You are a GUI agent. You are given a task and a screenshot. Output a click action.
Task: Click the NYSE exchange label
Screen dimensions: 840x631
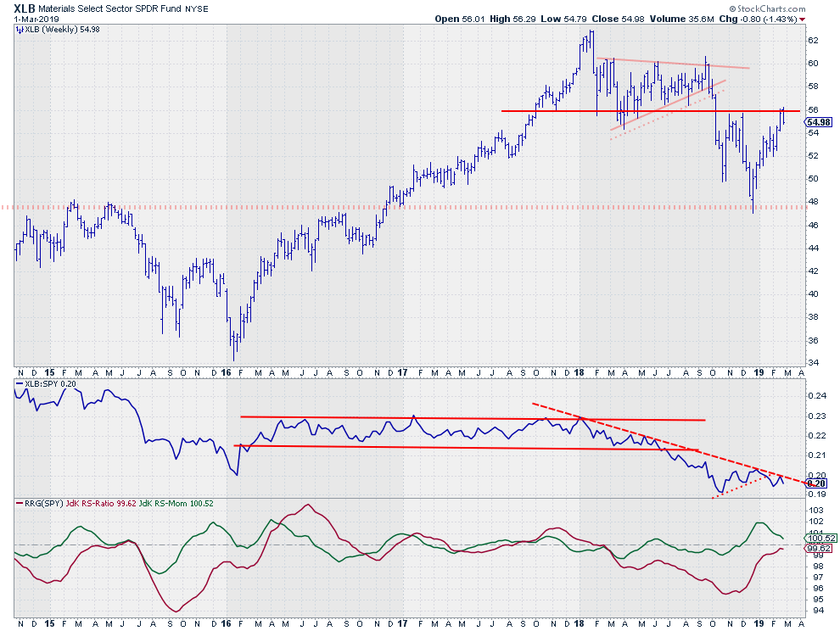click(x=197, y=9)
